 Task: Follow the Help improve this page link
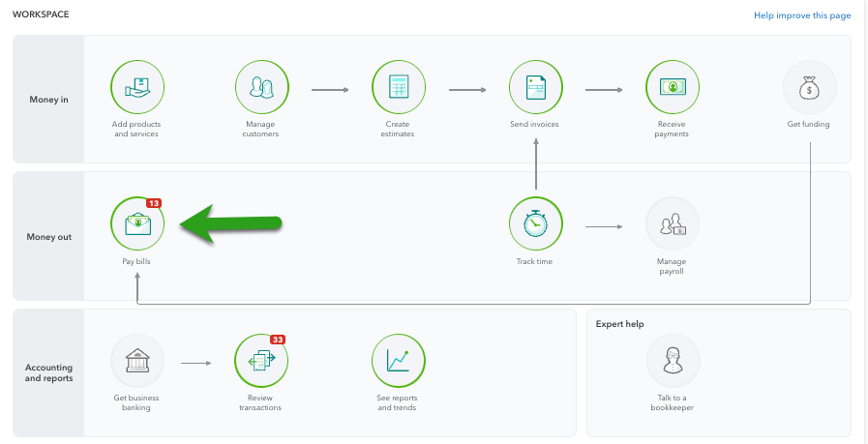click(802, 16)
